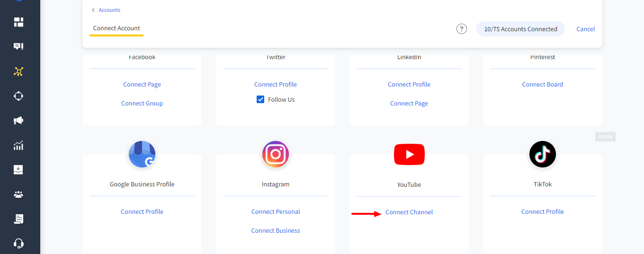Uncheck the Follow Us checkbox
This screenshot has width=644, height=254.
click(x=260, y=99)
